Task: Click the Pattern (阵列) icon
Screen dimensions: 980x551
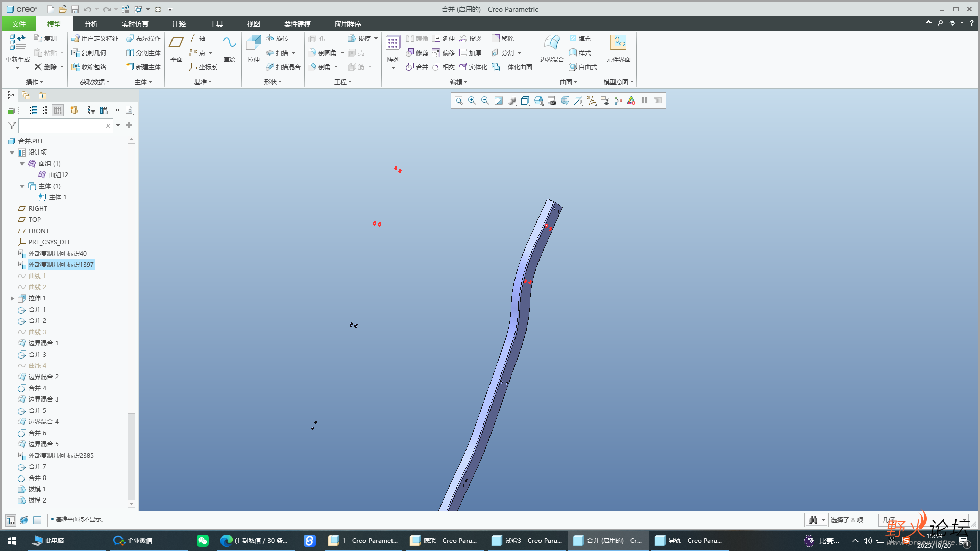Action: 393,43
